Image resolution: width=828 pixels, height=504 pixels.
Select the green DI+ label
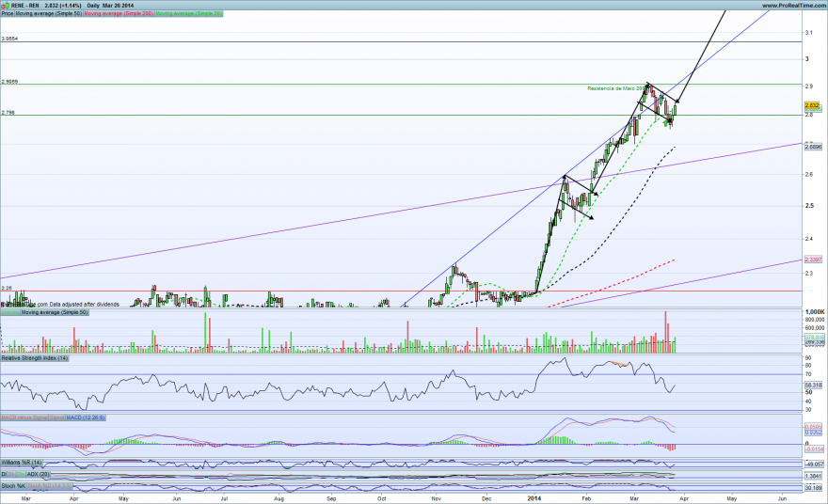pyautogui.click(x=21, y=475)
